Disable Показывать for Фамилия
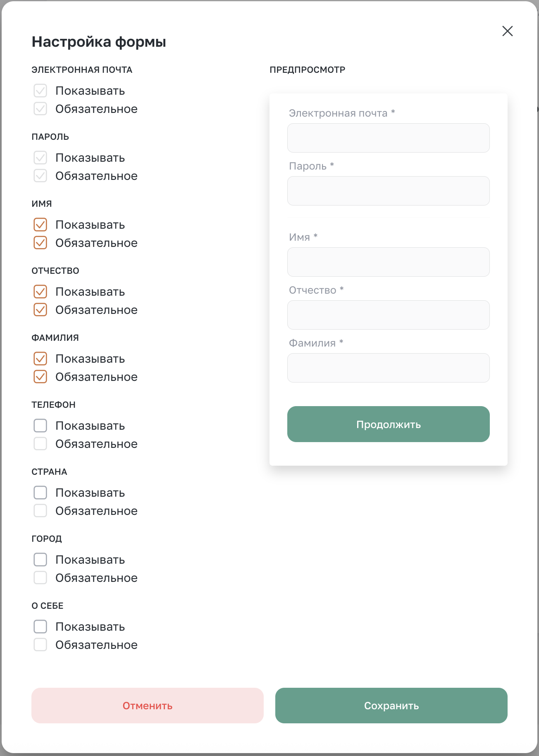Image resolution: width=539 pixels, height=756 pixels. pyautogui.click(x=41, y=359)
